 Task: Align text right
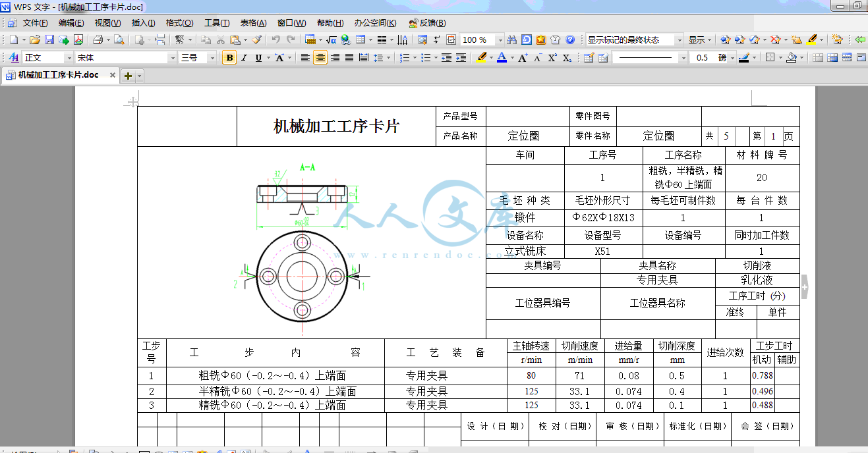[x=335, y=58]
